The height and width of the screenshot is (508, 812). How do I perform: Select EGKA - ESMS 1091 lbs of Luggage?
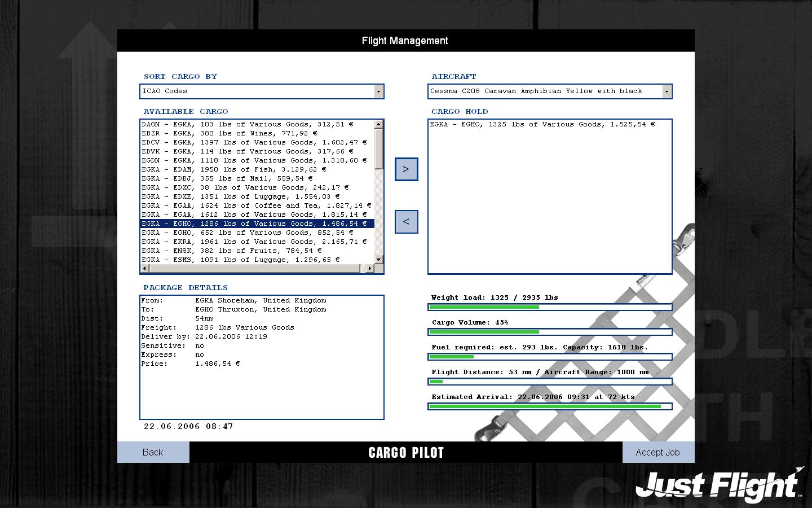point(258,260)
